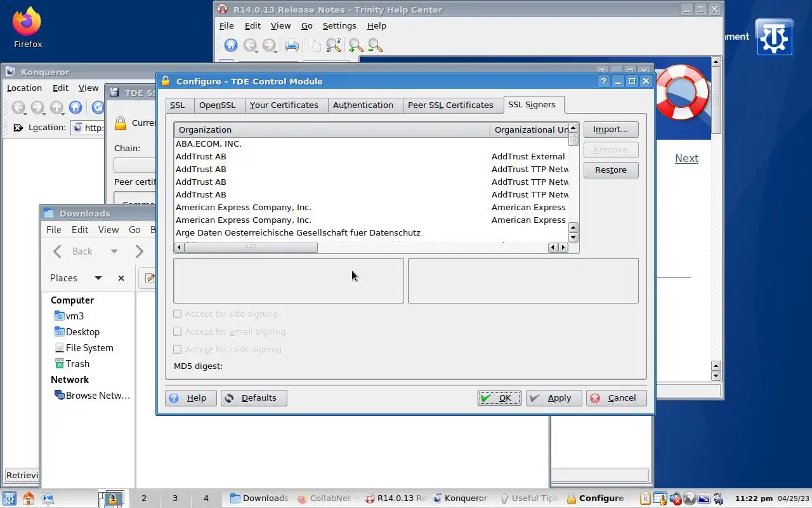Click Help Center page scroll down arrow
Image resolution: width=812 pixels, height=508 pixels.
(716, 376)
